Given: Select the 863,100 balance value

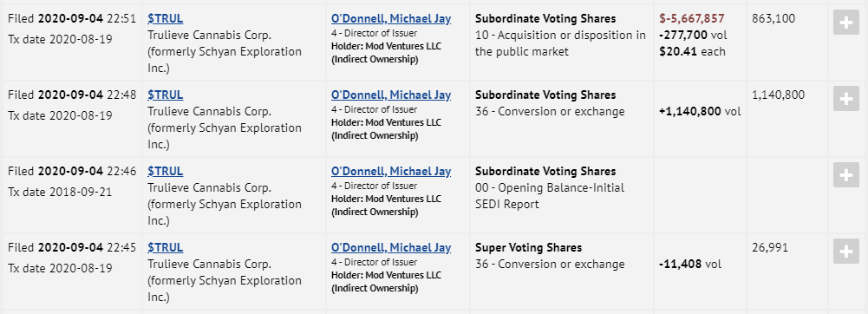Looking at the screenshot, I should 773,18.
